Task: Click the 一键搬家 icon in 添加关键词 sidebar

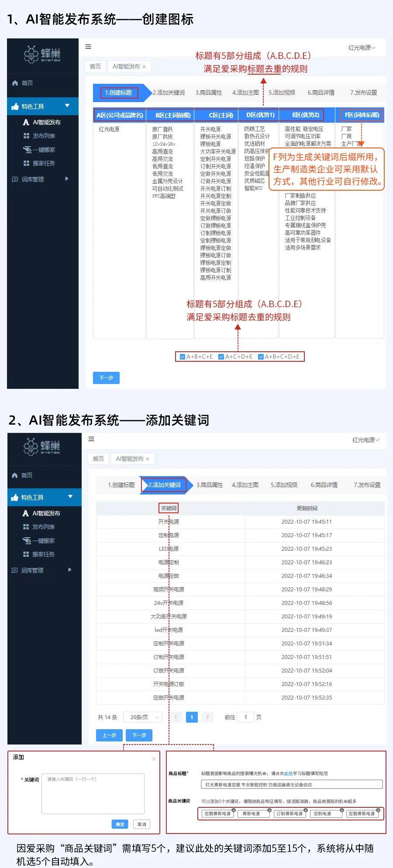Action: pyautogui.click(x=27, y=541)
